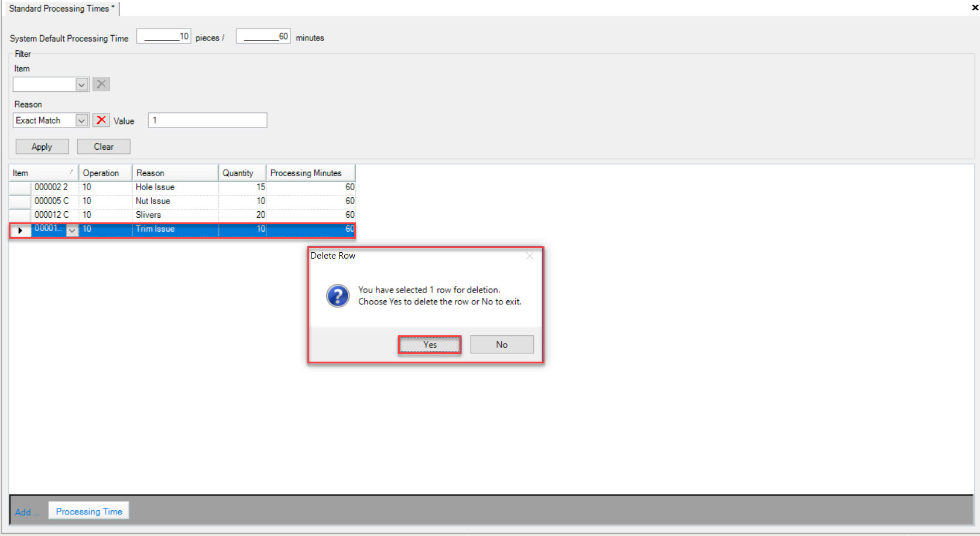
Task: Click the Apply filter button
Action: (42, 146)
